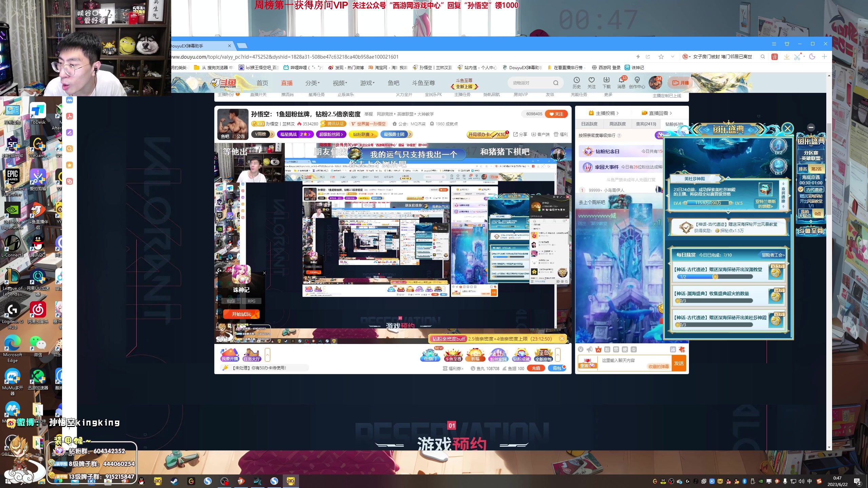Click the 充值 recharge button

click(536, 368)
